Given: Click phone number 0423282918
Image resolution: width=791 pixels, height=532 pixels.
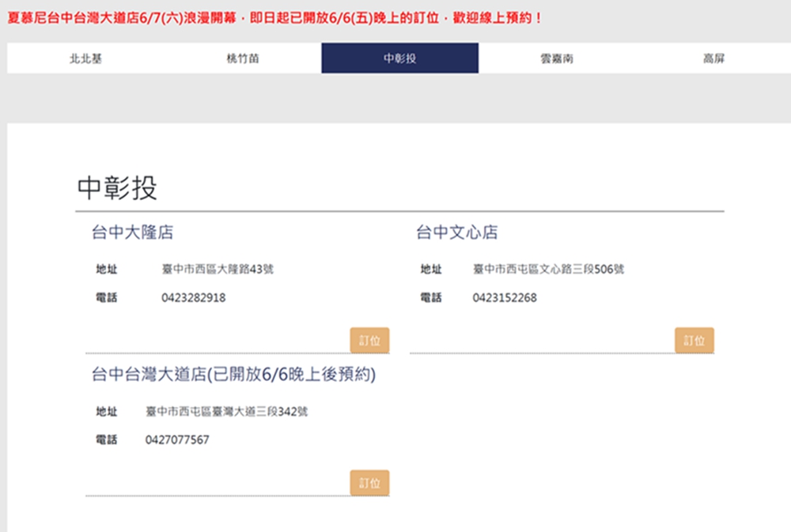Looking at the screenshot, I should tap(193, 298).
